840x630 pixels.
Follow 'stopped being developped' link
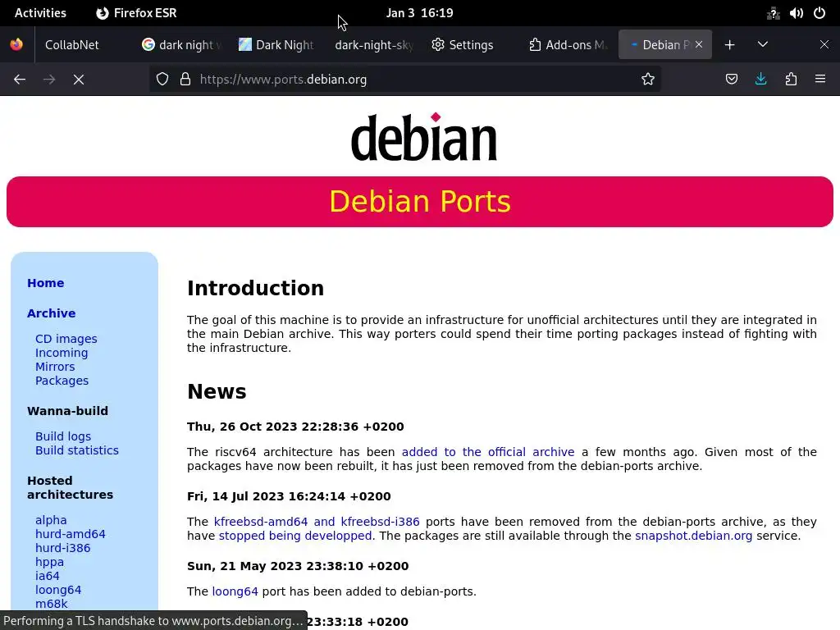tap(295, 536)
